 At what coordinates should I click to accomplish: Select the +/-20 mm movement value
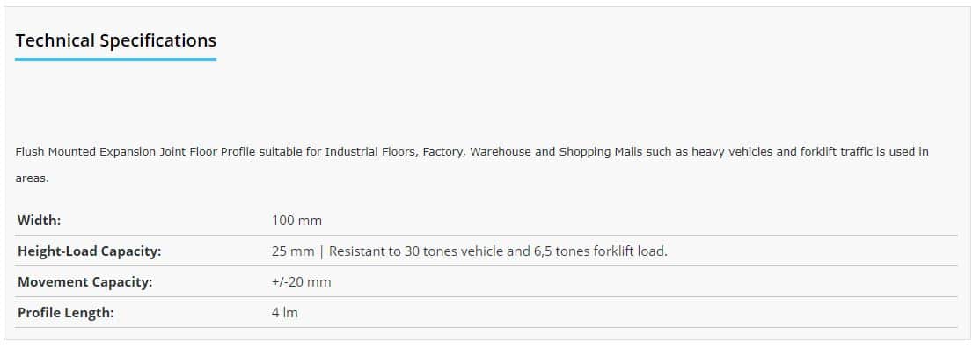click(301, 282)
